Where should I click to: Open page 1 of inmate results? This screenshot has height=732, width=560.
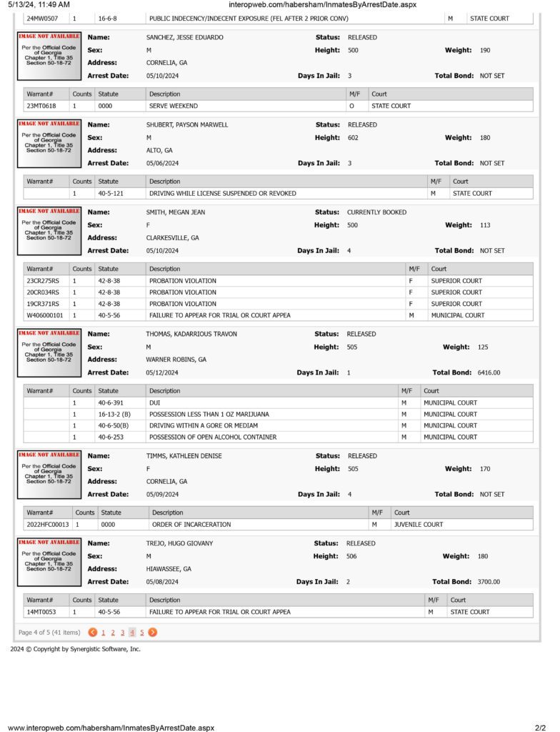(x=103, y=633)
